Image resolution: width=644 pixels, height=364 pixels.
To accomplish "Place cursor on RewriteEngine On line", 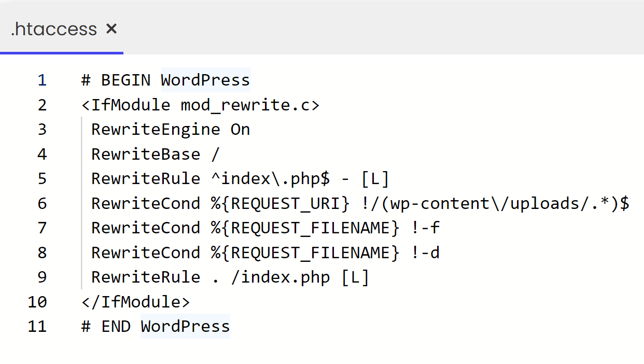I will (x=171, y=130).
